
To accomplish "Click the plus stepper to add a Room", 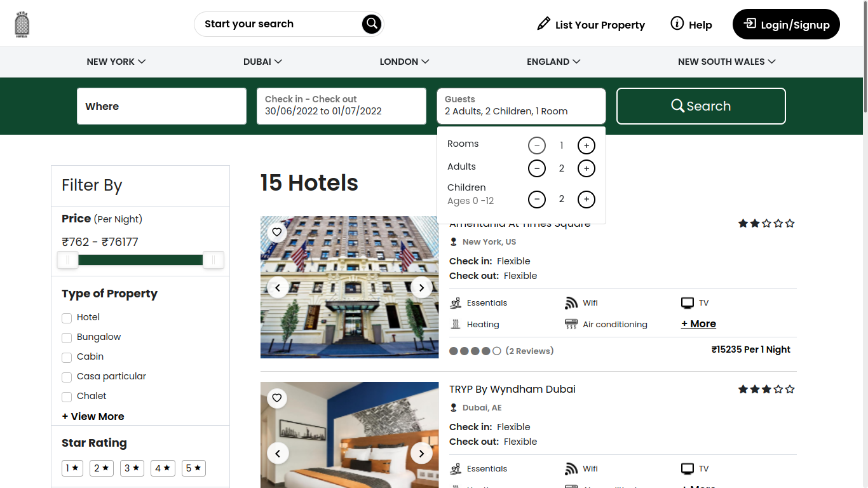I will coord(586,145).
